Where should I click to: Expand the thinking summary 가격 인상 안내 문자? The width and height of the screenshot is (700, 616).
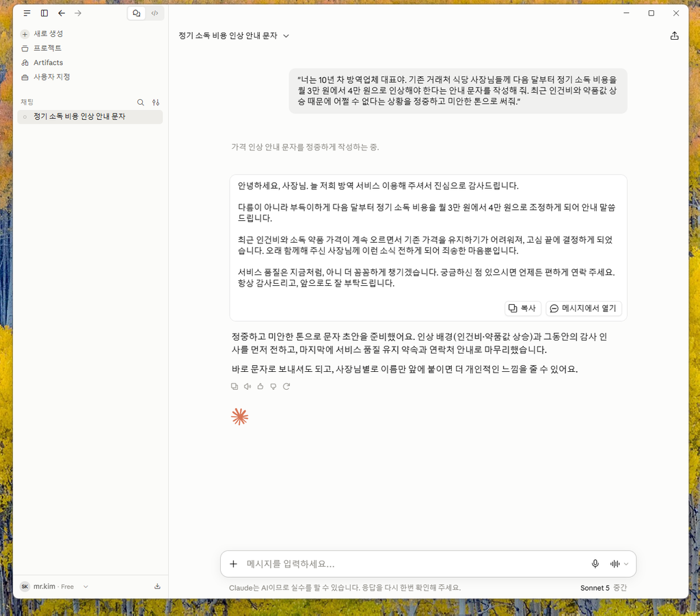coord(305,147)
